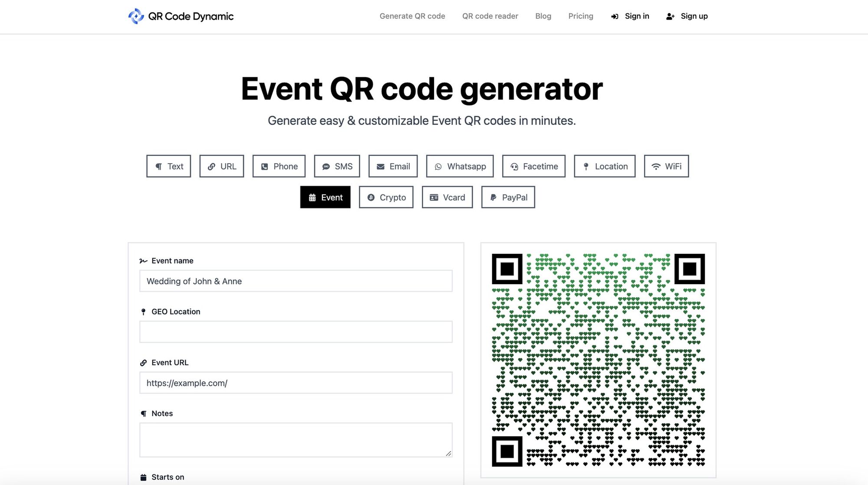
Task: Open the PayPal QR code tab
Action: click(x=508, y=197)
